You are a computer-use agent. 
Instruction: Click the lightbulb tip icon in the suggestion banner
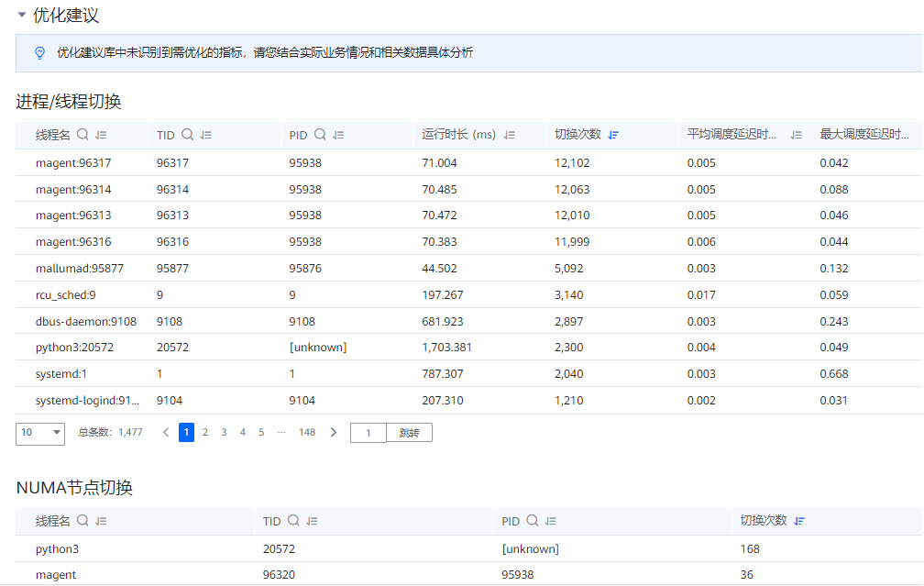39,53
